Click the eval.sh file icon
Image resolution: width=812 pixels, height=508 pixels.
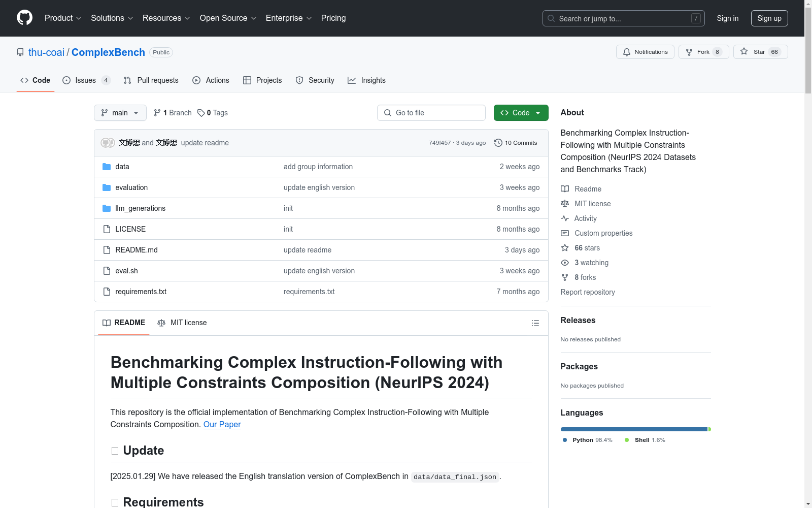pyautogui.click(x=107, y=271)
